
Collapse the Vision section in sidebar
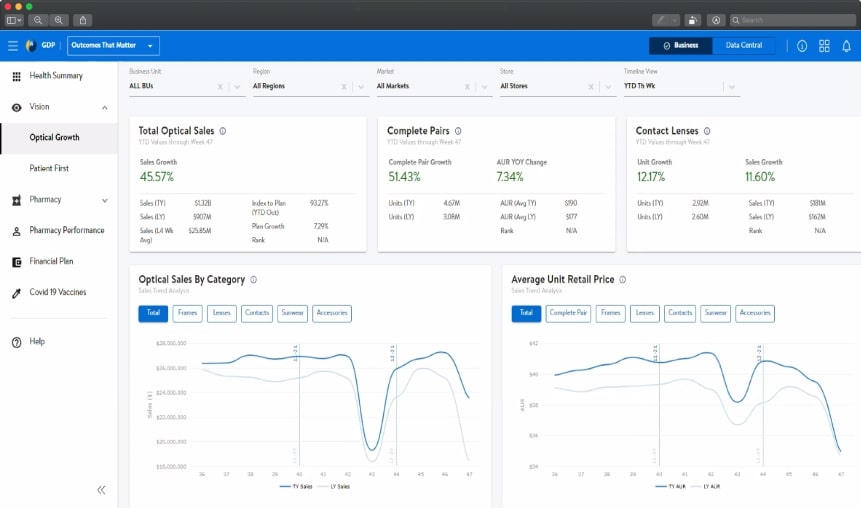pos(105,107)
